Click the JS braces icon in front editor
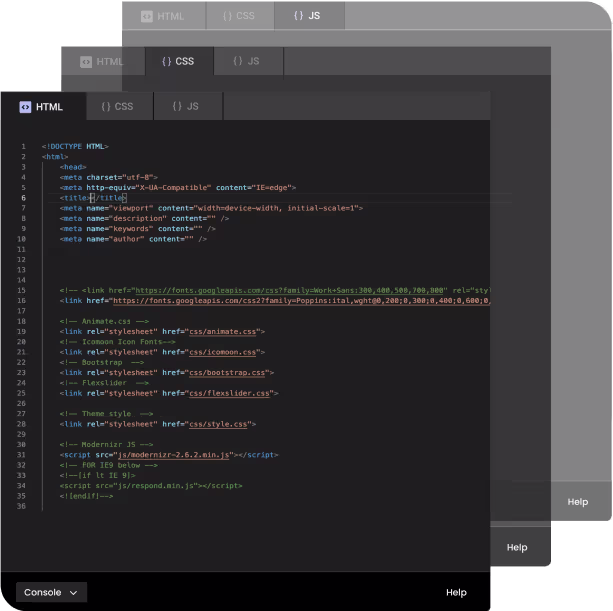The height and width of the screenshot is (611, 613). pyautogui.click(x=177, y=106)
